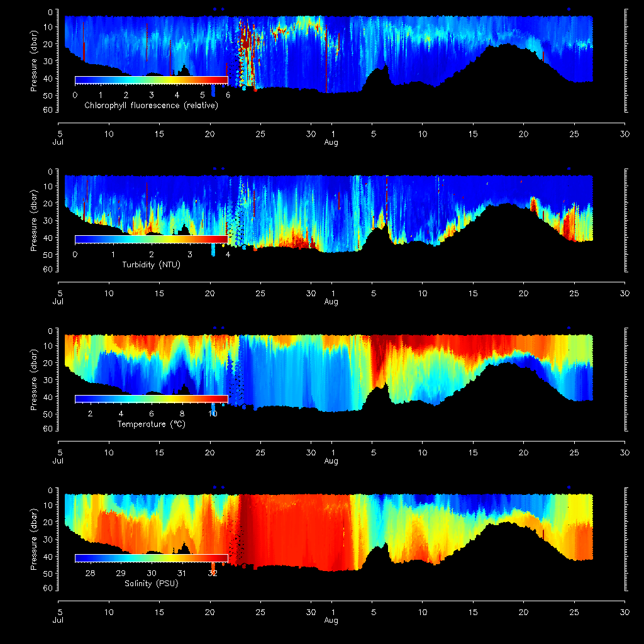Click the 'Aug' month label under the temperature plot

331,462
